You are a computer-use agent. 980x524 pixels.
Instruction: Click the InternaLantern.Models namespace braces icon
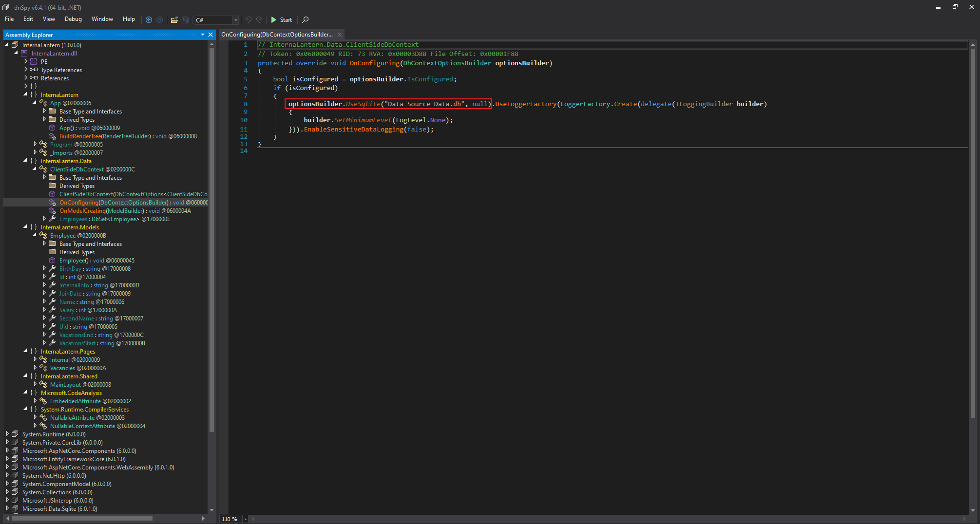coord(34,227)
